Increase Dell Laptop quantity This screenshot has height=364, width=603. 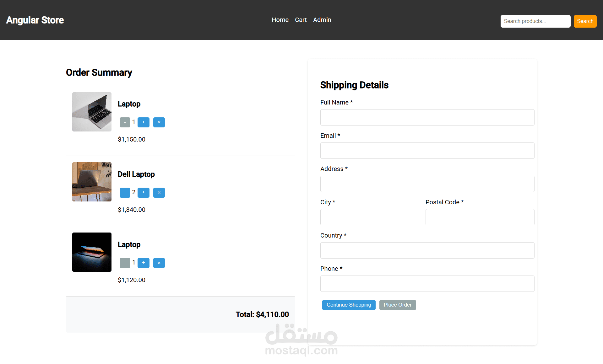pos(144,192)
